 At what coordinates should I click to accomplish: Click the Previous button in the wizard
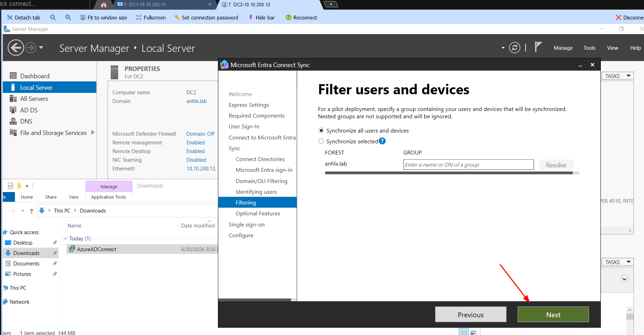pos(471,314)
